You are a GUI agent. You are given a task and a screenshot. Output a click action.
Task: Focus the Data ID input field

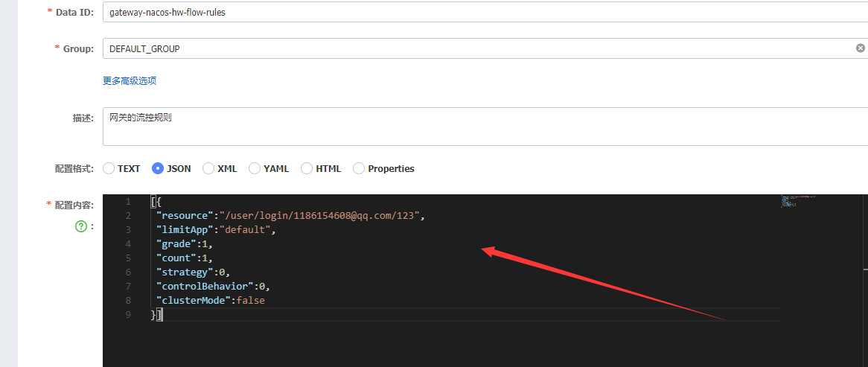pos(485,12)
